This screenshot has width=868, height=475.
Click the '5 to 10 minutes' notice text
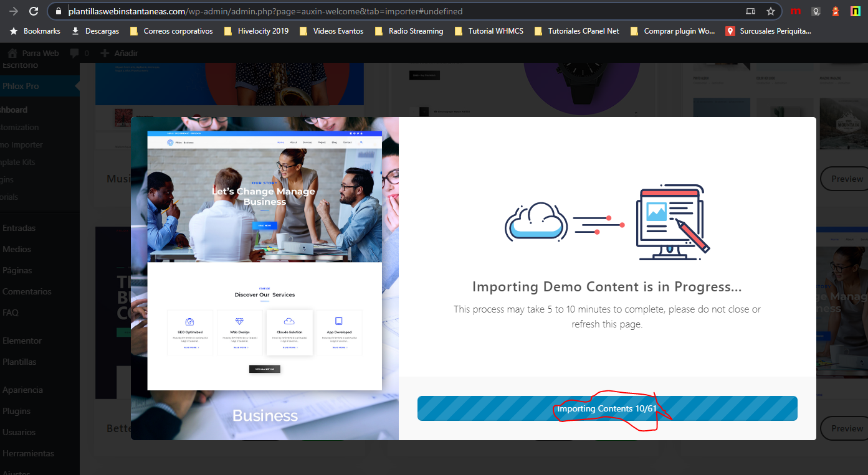[607, 316]
